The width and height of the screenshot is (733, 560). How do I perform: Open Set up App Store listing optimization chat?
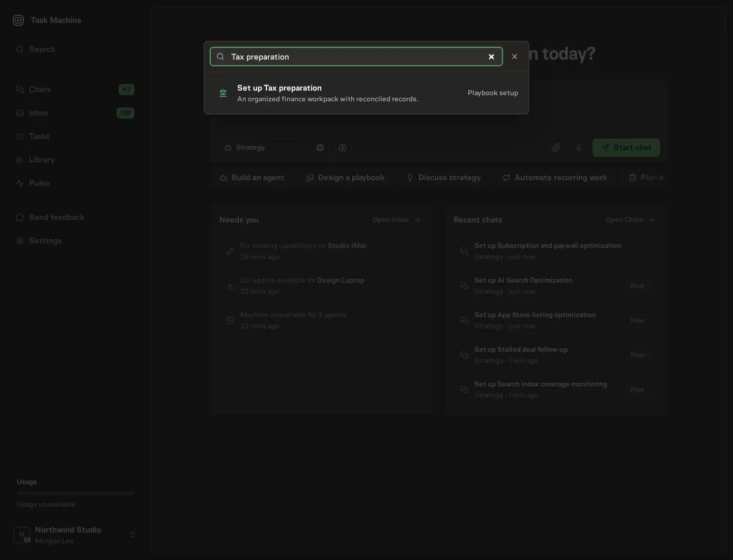tap(556, 320)
